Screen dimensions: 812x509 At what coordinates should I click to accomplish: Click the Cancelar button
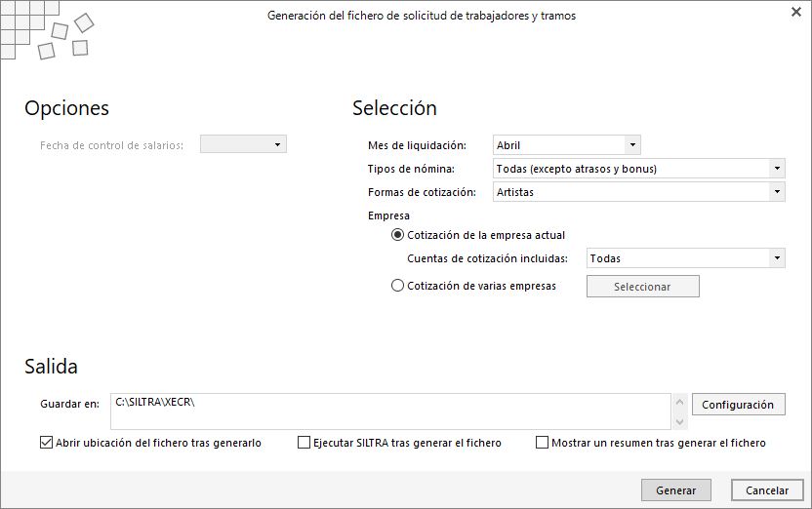[767, 489]
